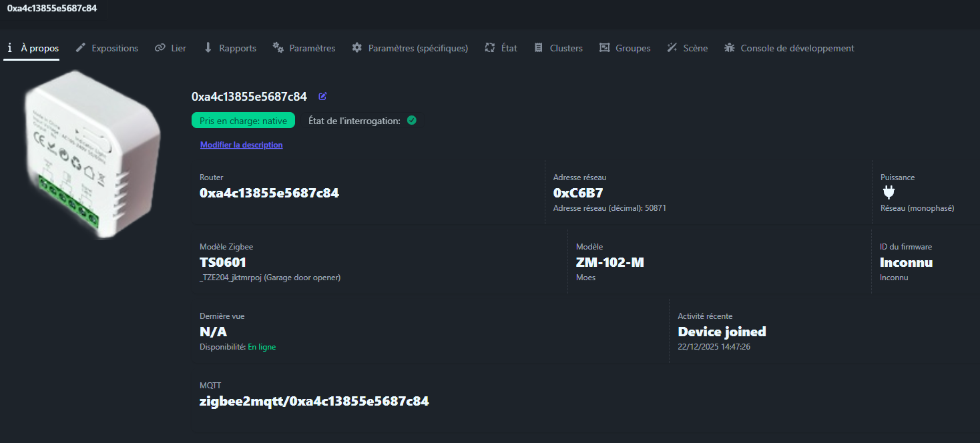Screen dimensions: 980x443
Task: Click the gears icon for Paramètres
Action: pyautogui.click(x=278, y=48)
